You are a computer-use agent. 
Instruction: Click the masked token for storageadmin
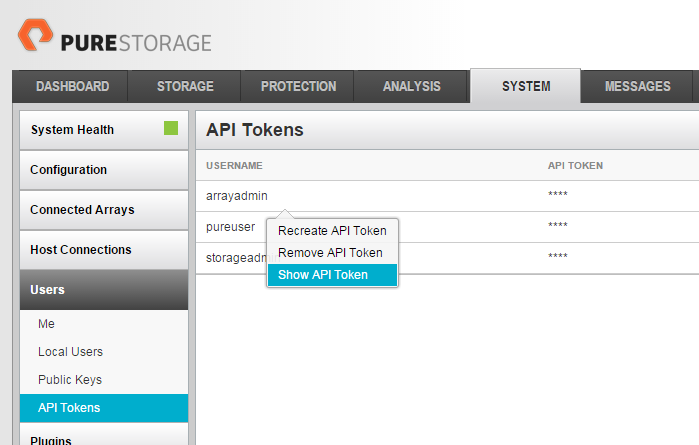point(558,256)
